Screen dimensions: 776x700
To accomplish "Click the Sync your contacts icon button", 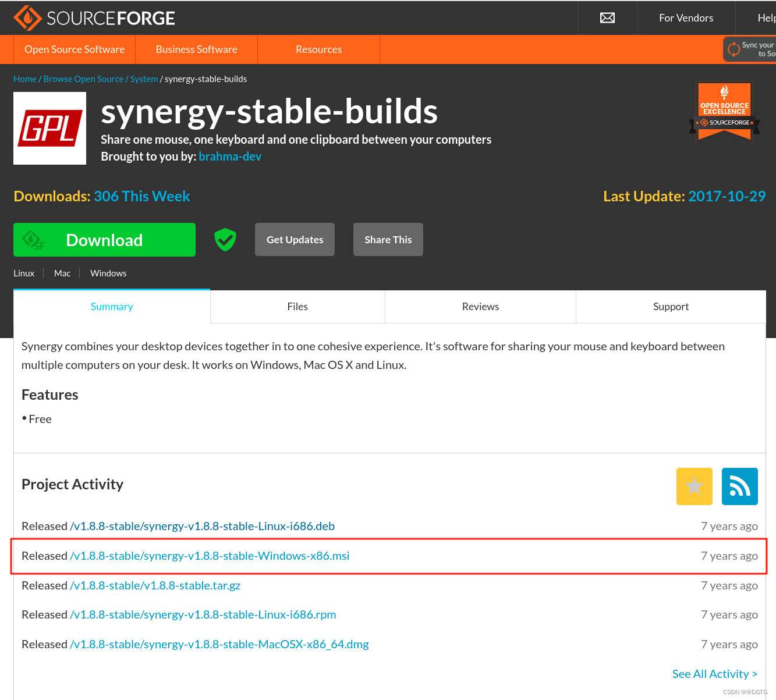I will 750,49.
